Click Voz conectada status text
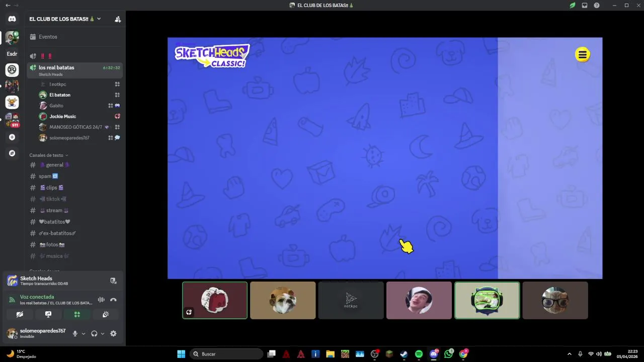 coord(37,297)
